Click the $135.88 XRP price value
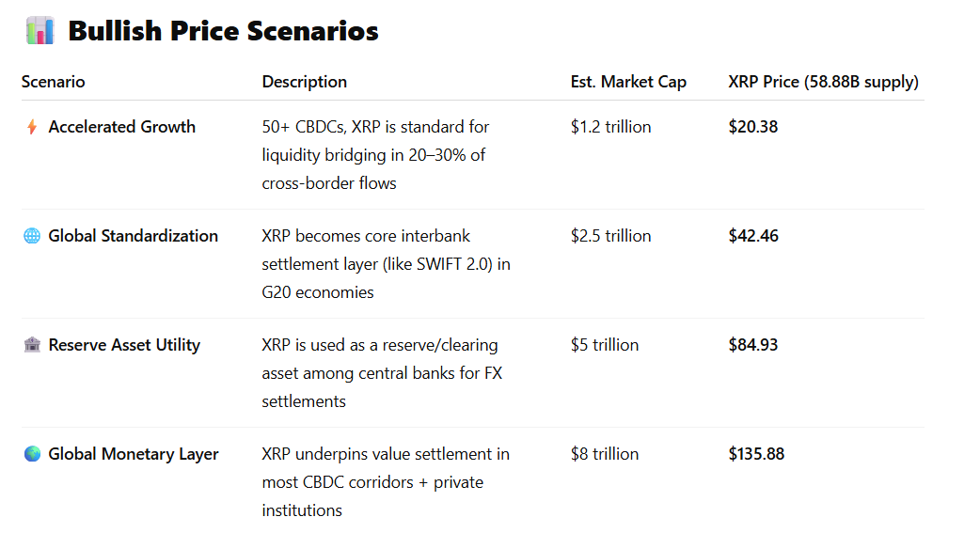The height and width of the screenshot is (533, 980). click(756, 454)
